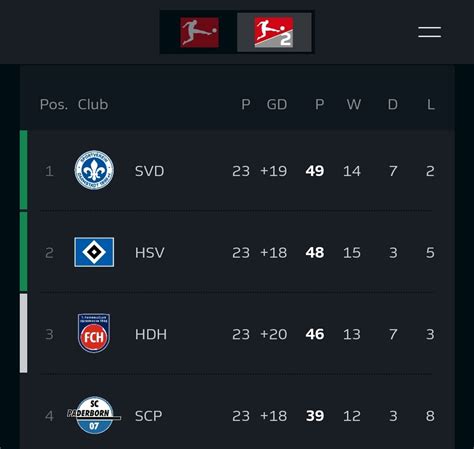Select HSV's 48 points value
Screen dimensions: 474x449
(315, 253)
